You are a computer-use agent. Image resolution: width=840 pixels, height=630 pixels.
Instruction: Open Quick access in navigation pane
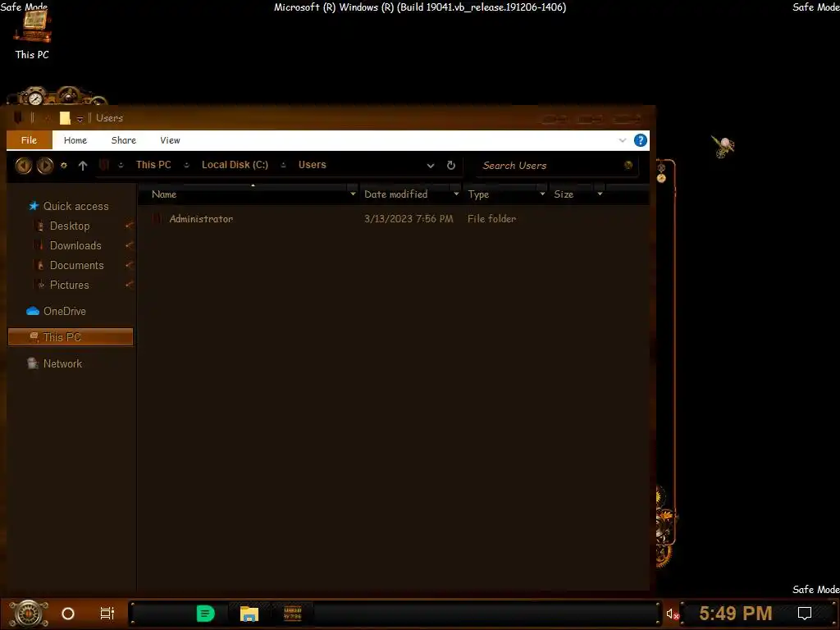coord(75,206)
